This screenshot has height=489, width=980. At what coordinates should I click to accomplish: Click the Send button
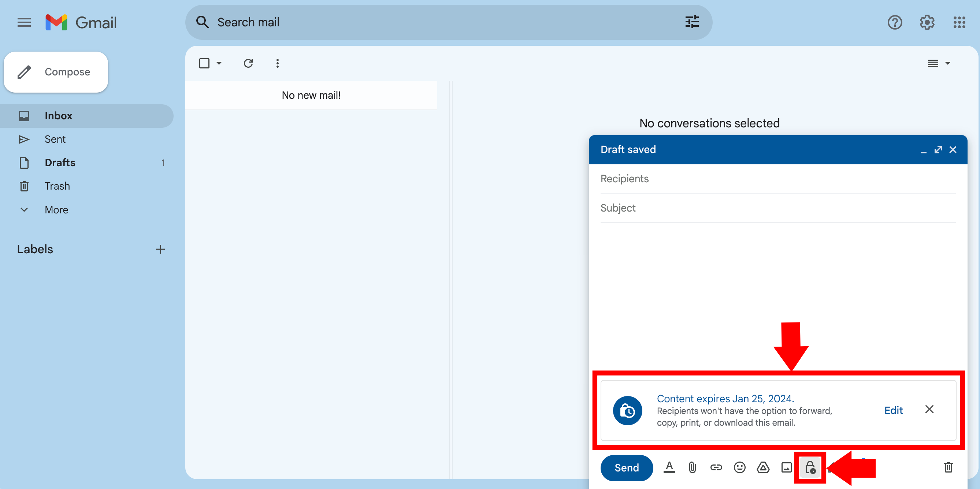click(x=626, y=468)
